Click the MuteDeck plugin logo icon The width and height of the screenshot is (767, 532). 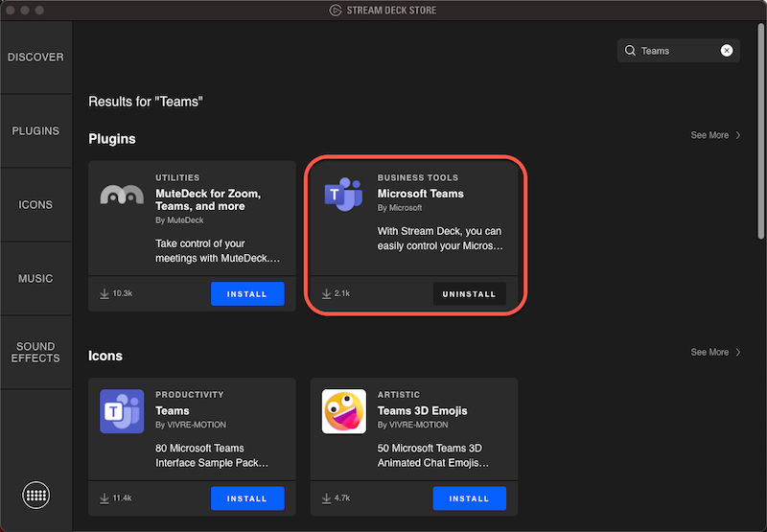(122, 196)
